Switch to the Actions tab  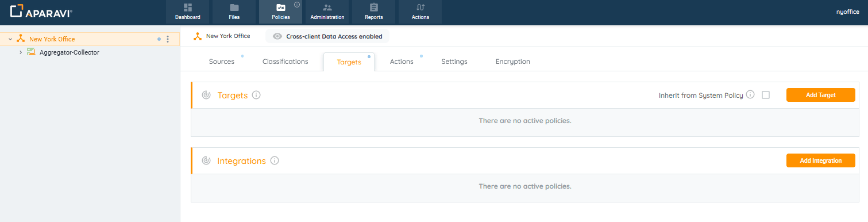[x=402, y=62]
